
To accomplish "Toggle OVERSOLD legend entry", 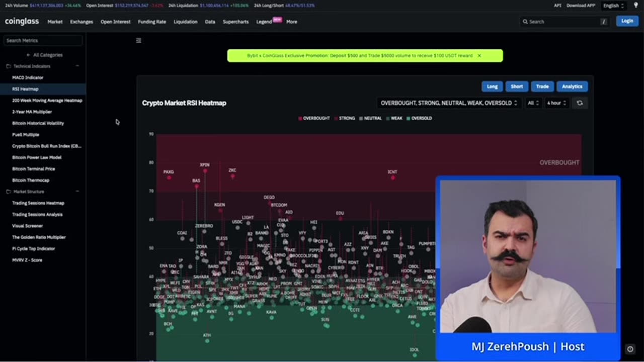I will pyautogui.click(x=419, y=118).
